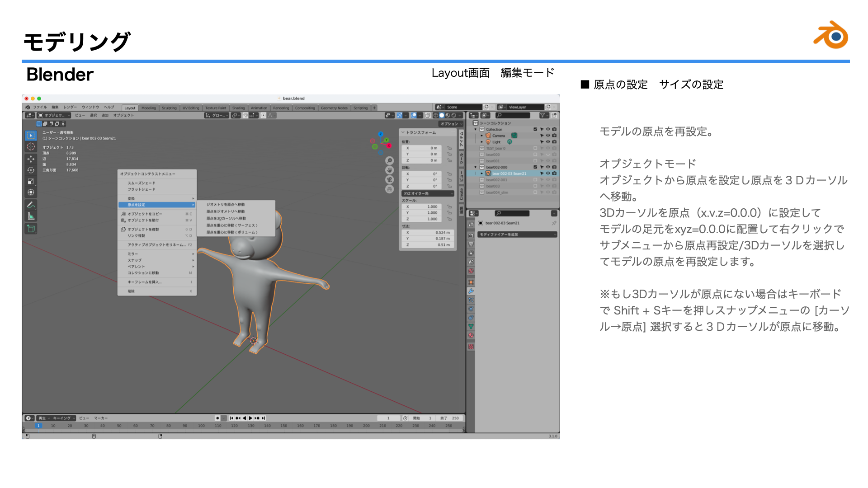Screen dimensions: 868x488
Task: Open the wrench Modifier properties tab
Action: 471,291
